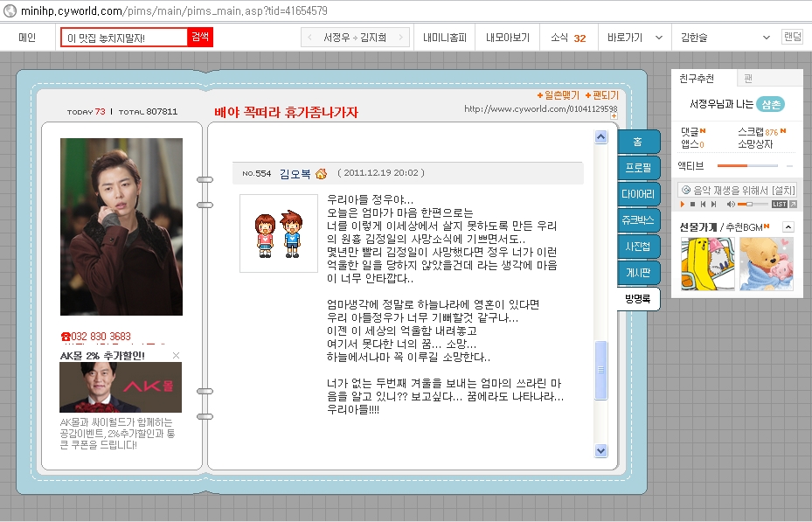The height and width of the screenshot is (522, 812).
Task: Click the AK몰 banner image
Action: [121, 387]
